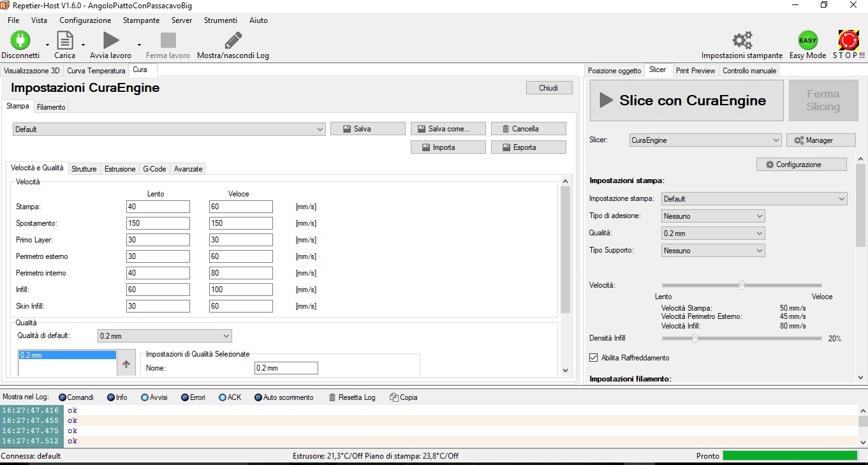
Task: Open the Stampante menu
Action: pos(141,20)
